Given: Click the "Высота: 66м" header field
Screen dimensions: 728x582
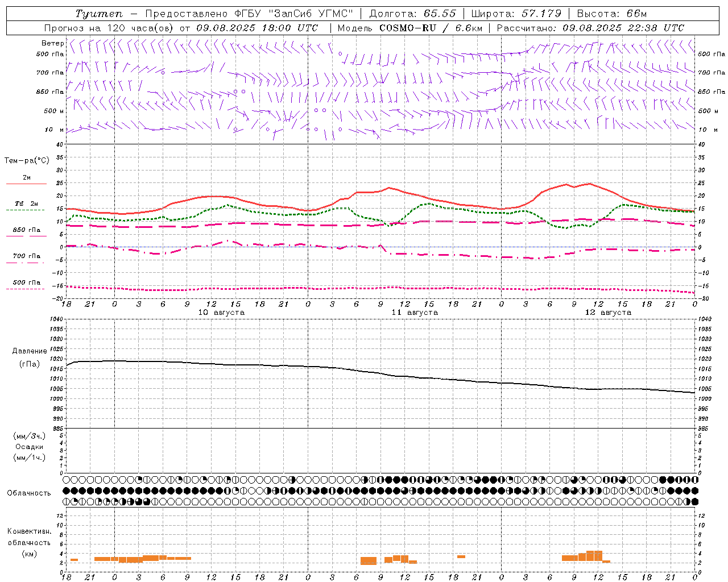Looking at the screenshot, I should pyautogui.click(x=612, y=14).
